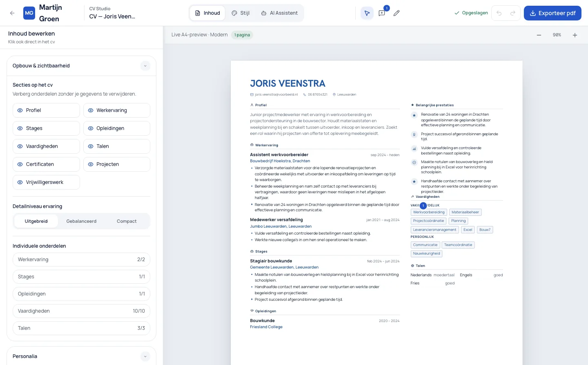Redo the last change
Viewport: 588px width, 365px height.
[513, 13]
